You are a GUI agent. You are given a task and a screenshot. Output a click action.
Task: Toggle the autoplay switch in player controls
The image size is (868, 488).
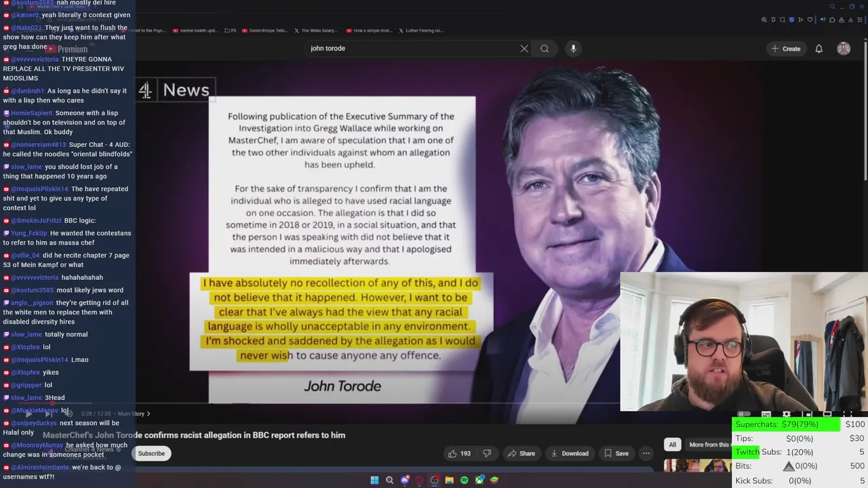[744, 414]
